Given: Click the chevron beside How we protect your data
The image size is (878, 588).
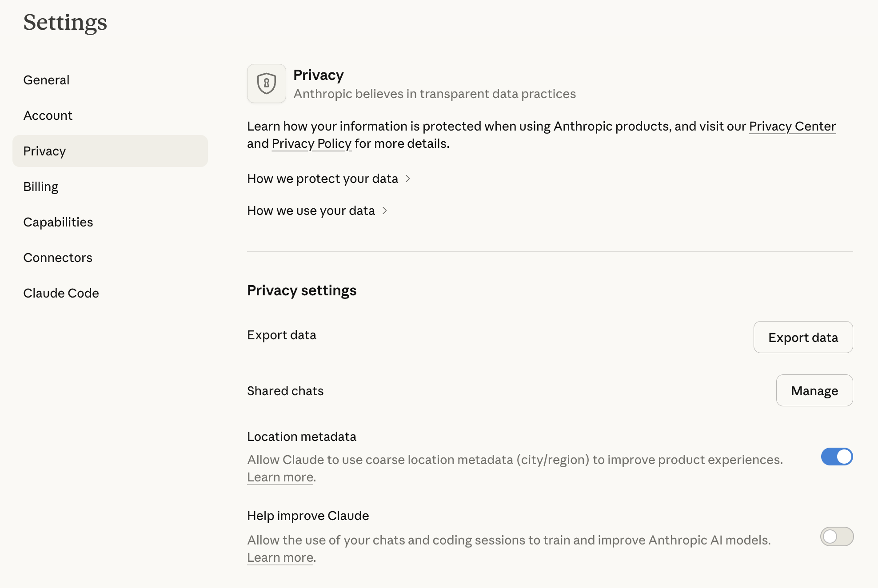Looking at the screenshot, I should pyautogui.click(x=408, y=179).
